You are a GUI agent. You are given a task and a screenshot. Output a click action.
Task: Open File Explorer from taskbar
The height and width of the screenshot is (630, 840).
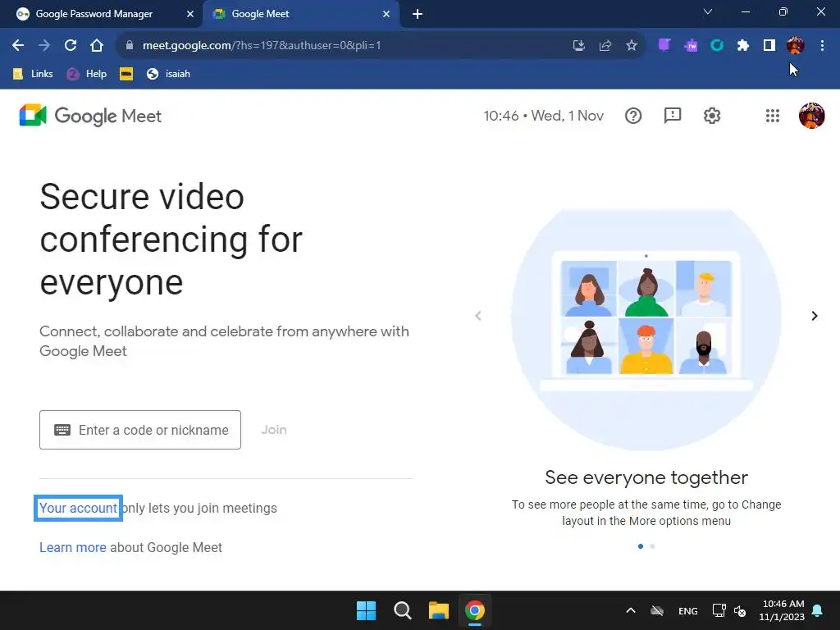tap(439, 610)
